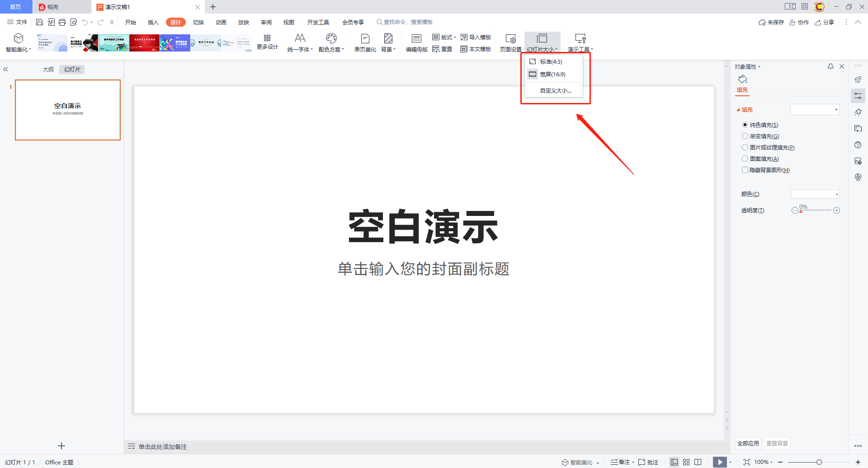868x468 pixels.
Task: Open the 颜色 color dropdown
Action: [x=815, y=194]
